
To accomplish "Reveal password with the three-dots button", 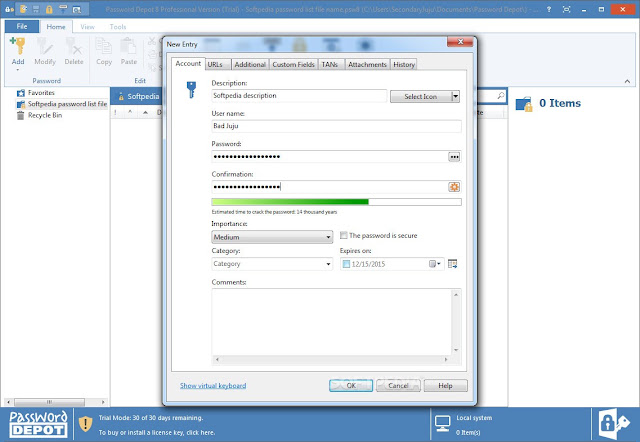I will 454,157.
